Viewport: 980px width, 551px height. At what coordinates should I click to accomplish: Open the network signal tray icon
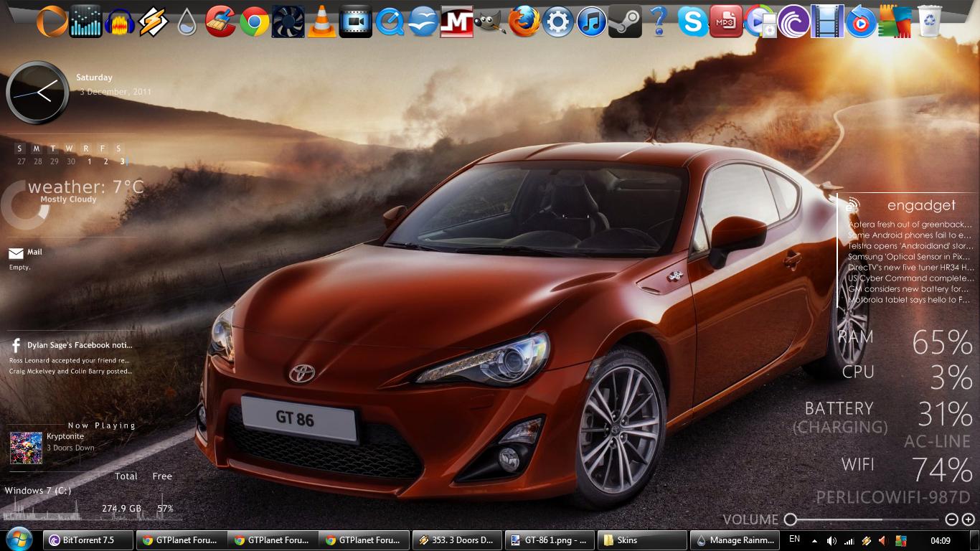(849, 540)
